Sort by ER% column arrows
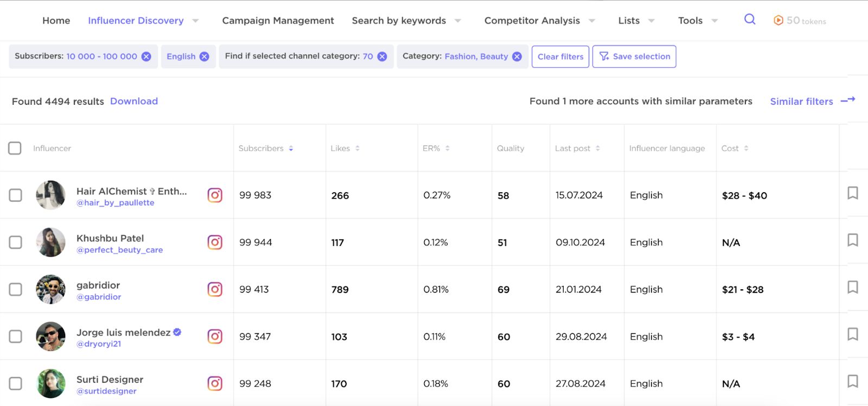868x406 pixels. pos(448,149)
